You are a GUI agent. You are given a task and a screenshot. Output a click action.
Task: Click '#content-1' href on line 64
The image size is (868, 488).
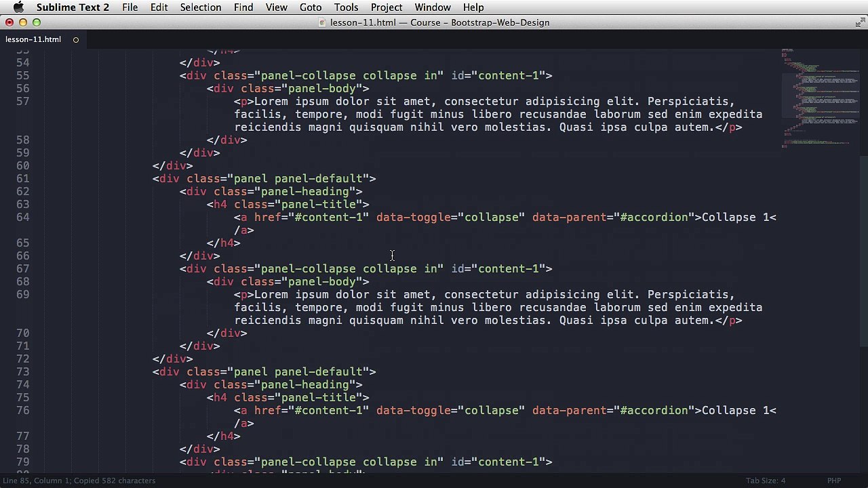point(328,218)
